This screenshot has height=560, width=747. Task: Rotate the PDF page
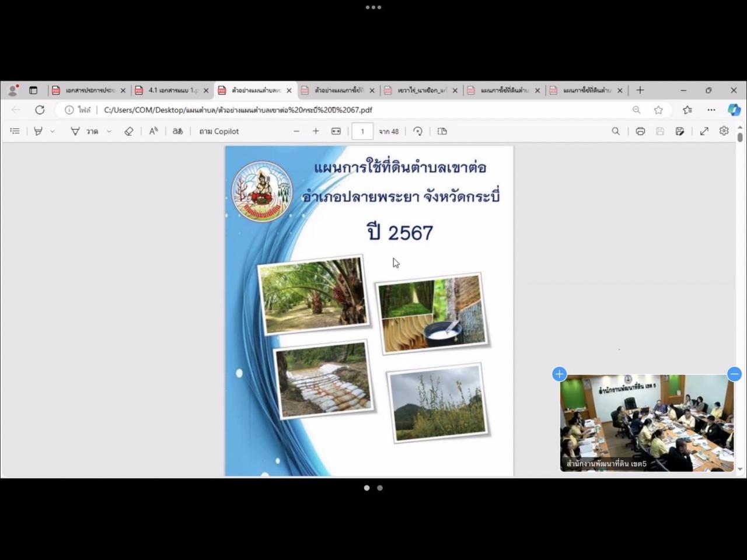tap(418, 131)
